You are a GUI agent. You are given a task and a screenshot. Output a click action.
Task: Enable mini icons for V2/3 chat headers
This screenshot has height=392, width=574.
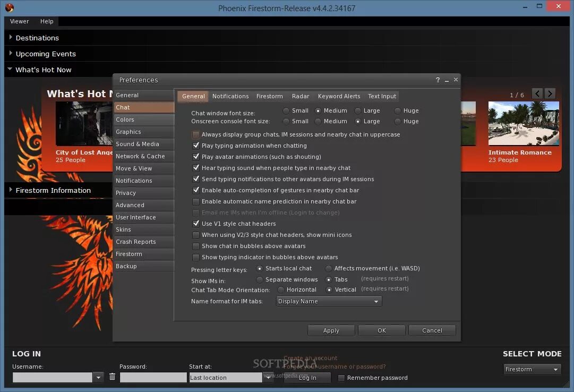pyautogui.click(x=196, y=235)
